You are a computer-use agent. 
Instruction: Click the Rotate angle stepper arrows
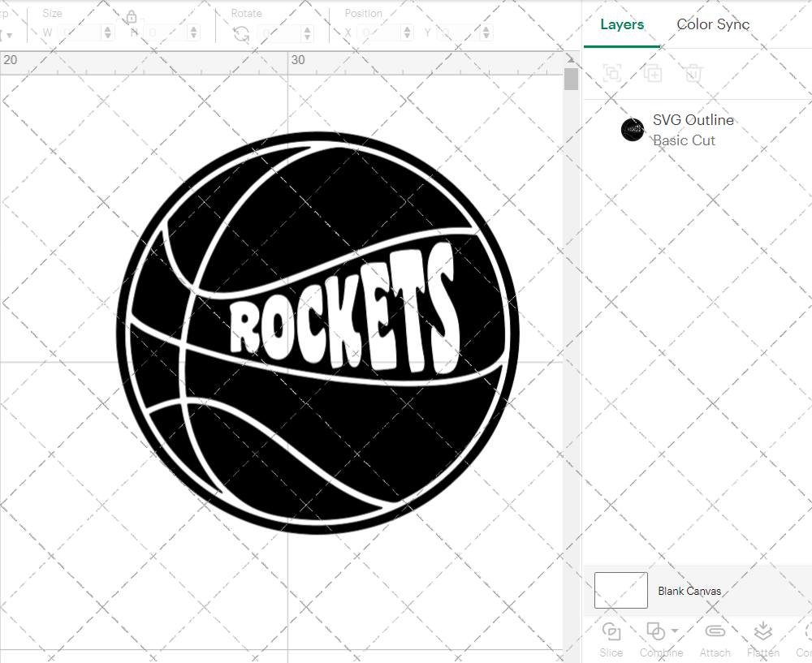tap(307, 33)
